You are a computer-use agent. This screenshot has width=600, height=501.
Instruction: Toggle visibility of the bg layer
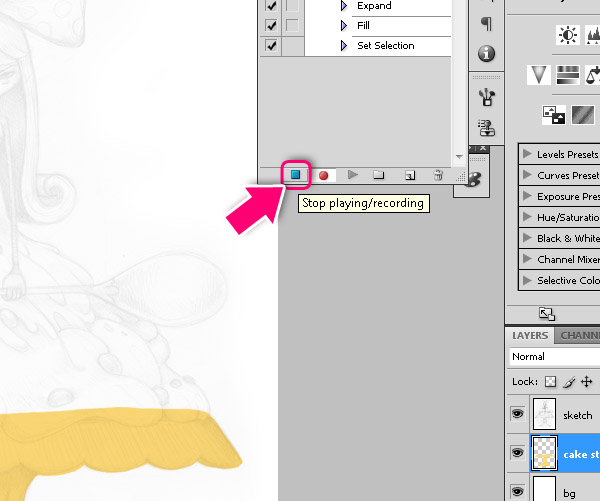(517, 490)
